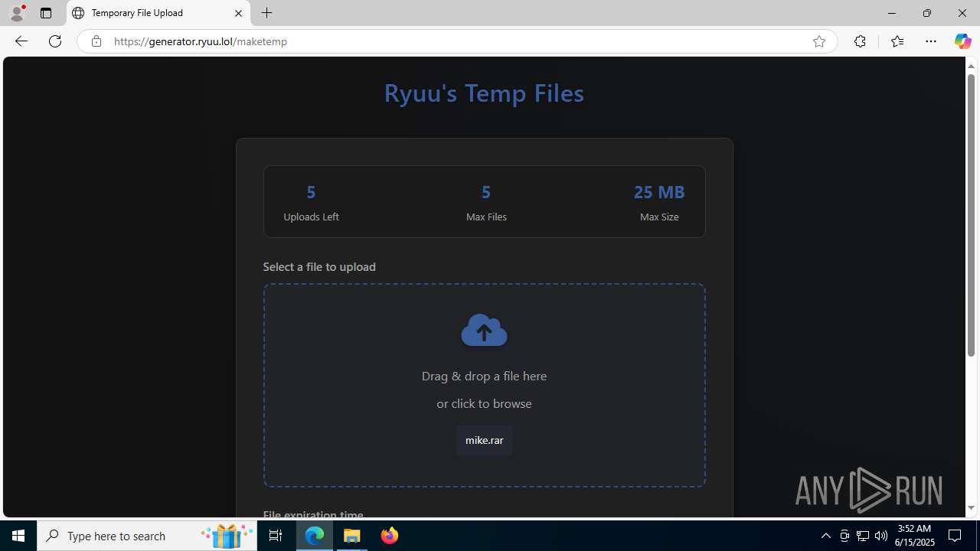The image size is (980, 551).
Task: Click the '25 MB' max size value
Action: click(x=659, y=191)
